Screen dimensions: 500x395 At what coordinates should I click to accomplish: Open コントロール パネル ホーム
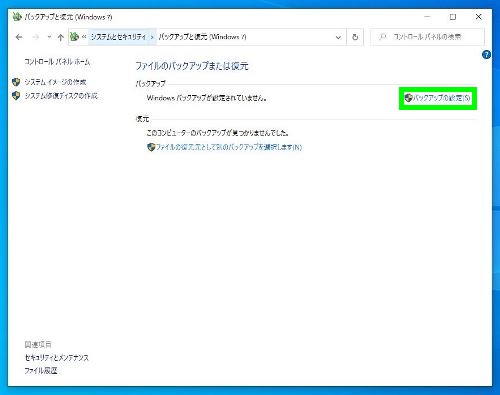tap(57, 62)
